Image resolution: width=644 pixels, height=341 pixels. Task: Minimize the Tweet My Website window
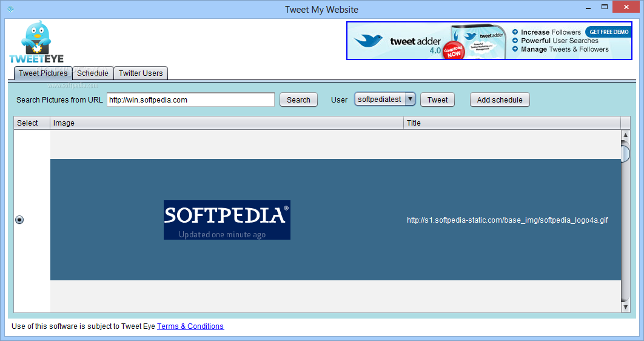tap(589, 7)
